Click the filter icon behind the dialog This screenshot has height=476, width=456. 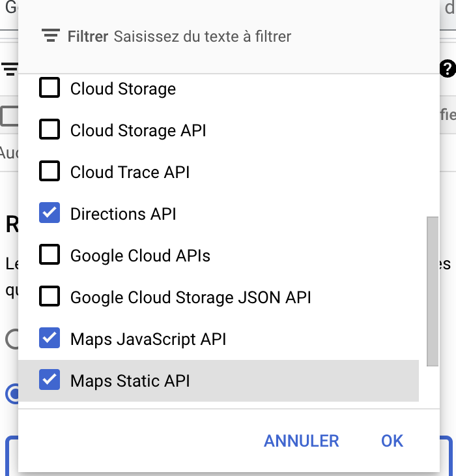click(x=10, y=69)
